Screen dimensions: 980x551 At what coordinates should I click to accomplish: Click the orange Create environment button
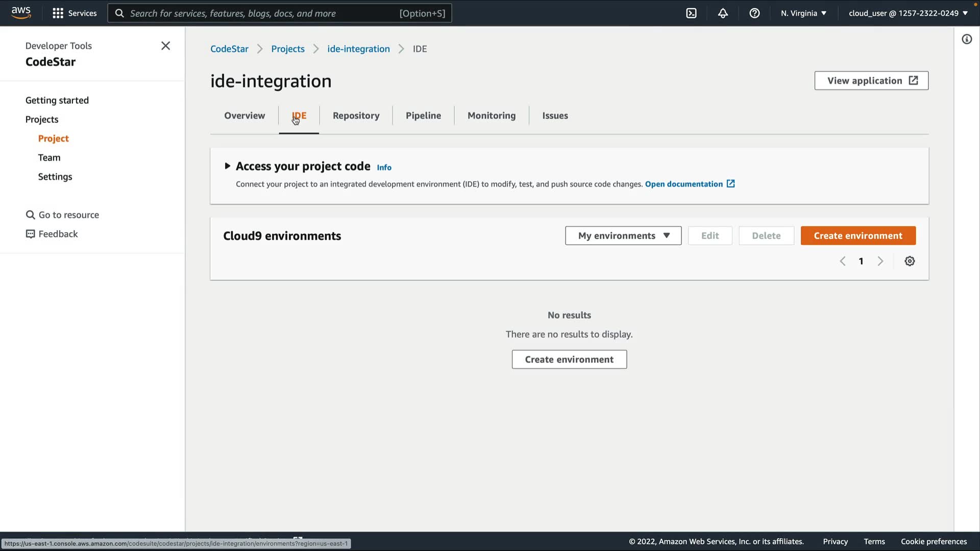tap(857, 236)
